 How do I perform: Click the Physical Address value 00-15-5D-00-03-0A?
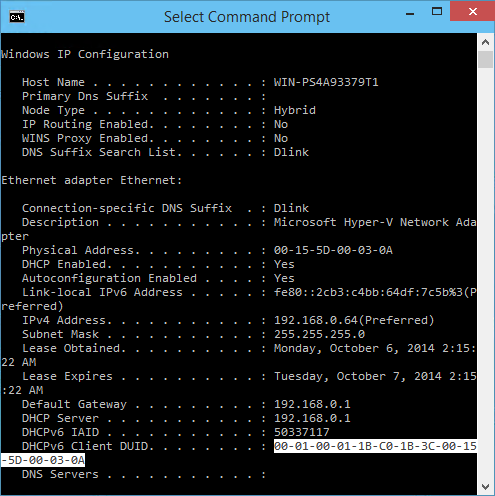(x=333, y=250)
